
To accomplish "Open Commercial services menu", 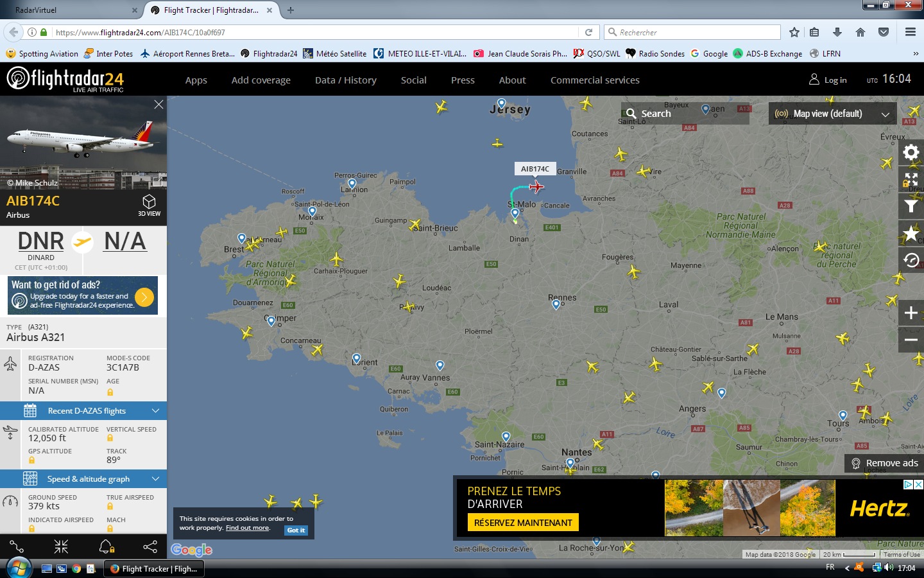I will coord(595,80).
